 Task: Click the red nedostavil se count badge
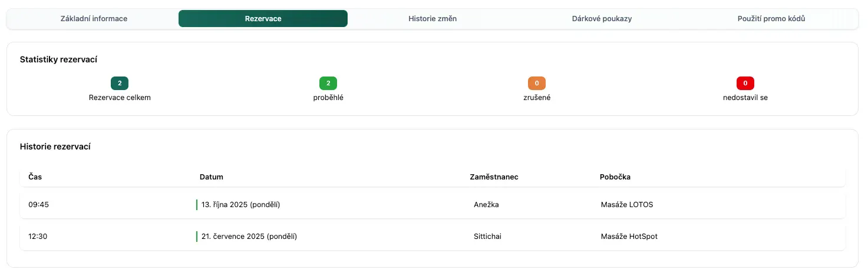745,84
